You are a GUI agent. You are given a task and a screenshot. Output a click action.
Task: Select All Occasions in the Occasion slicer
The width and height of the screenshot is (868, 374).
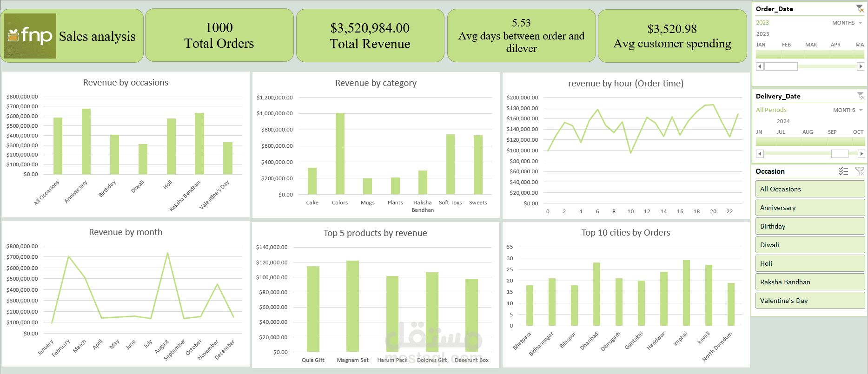coord(810,189)
